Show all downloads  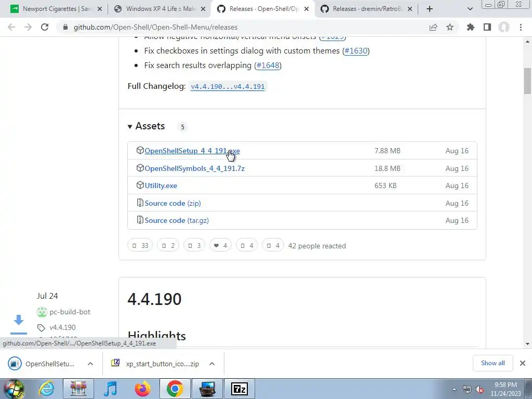tap(493, 363)
